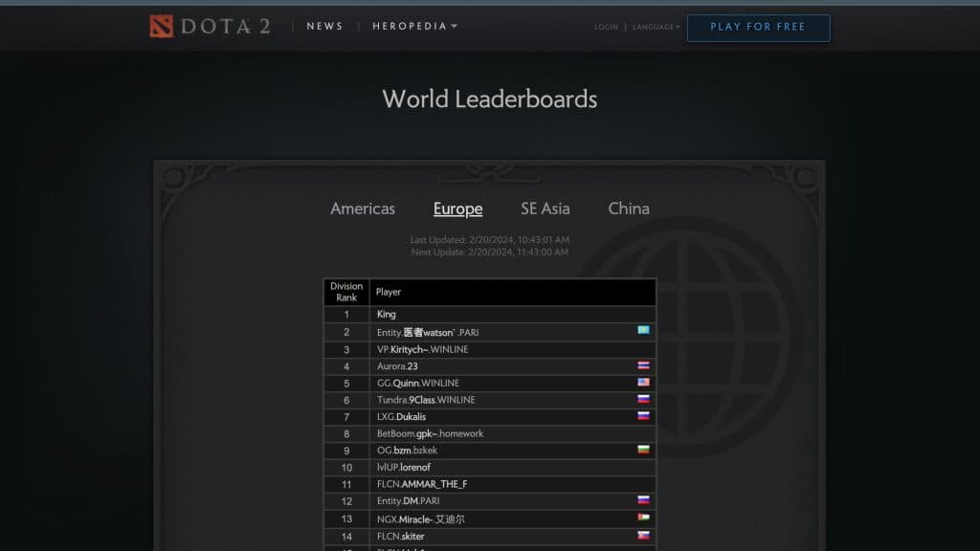Click the Bulgarian flag beside OG.bzm.bzkek
Image resolution: width=980 pixels, height=551 pixels.
[643, 450]
